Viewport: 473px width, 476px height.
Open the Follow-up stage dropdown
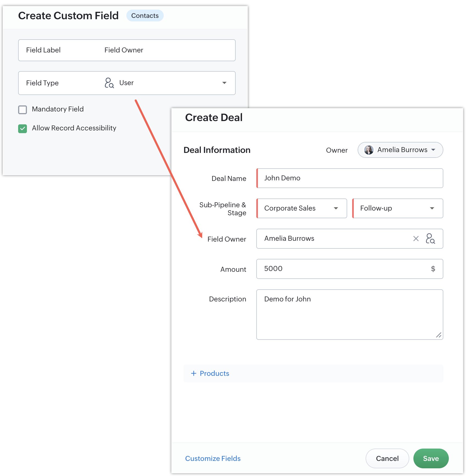click(397, 208)
